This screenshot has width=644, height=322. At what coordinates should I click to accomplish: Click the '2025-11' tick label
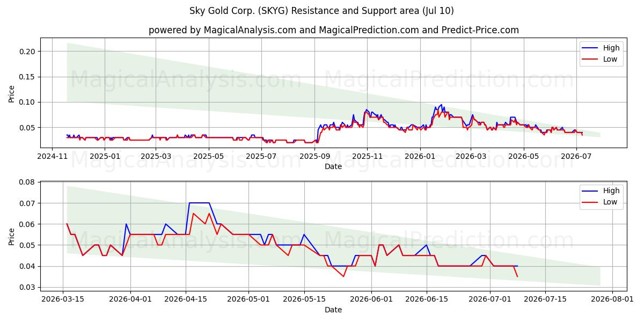pos(367,156)
